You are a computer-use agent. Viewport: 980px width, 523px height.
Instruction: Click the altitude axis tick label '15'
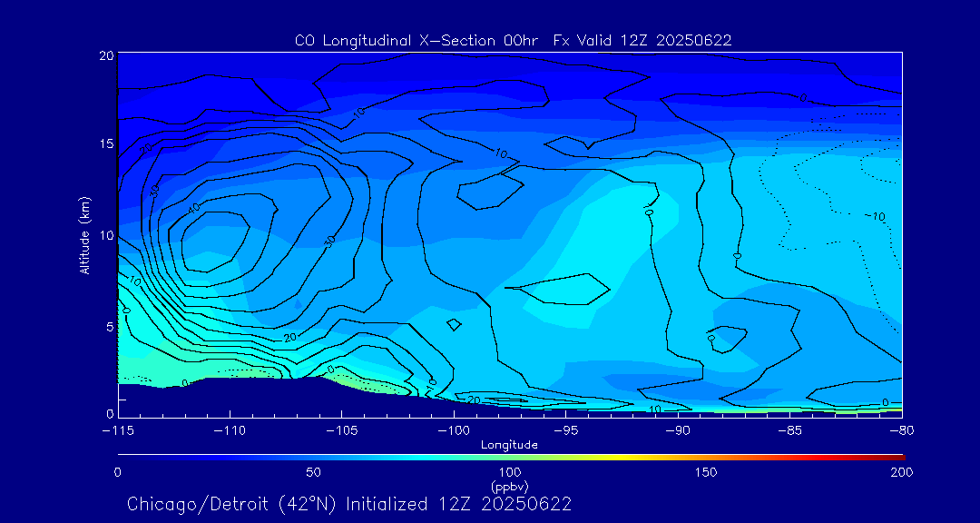106,143
